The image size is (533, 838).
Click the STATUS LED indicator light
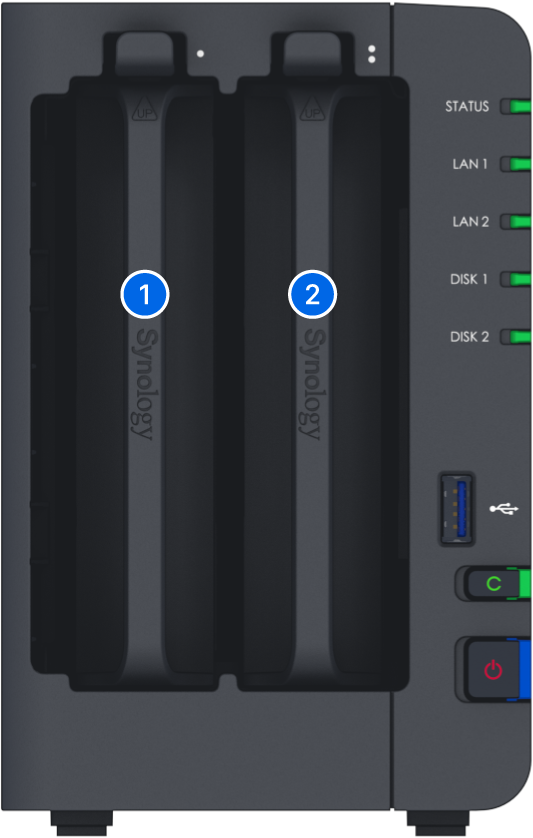click(516, 106)
